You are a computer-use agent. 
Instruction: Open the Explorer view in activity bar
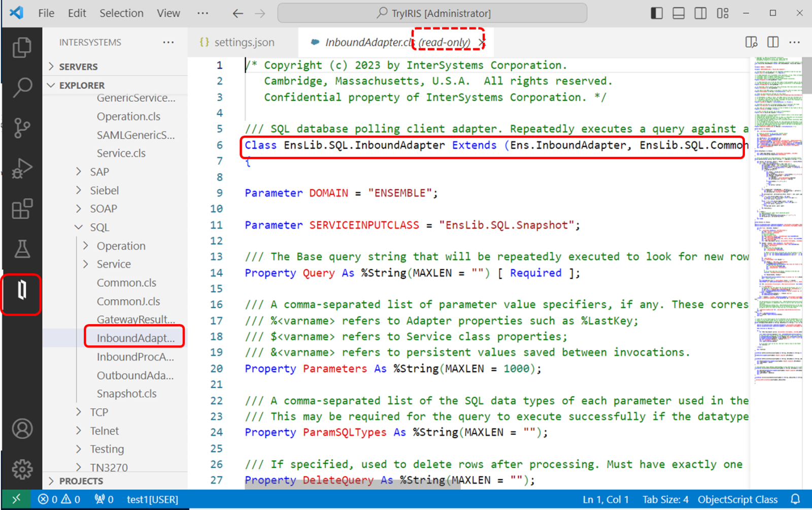click(x=22, y=48)
